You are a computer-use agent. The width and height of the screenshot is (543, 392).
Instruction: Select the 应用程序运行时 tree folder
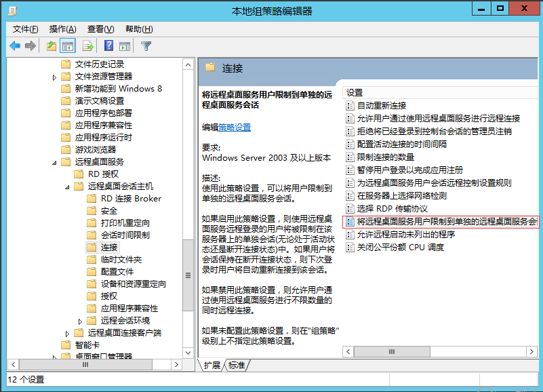point(104,138)
